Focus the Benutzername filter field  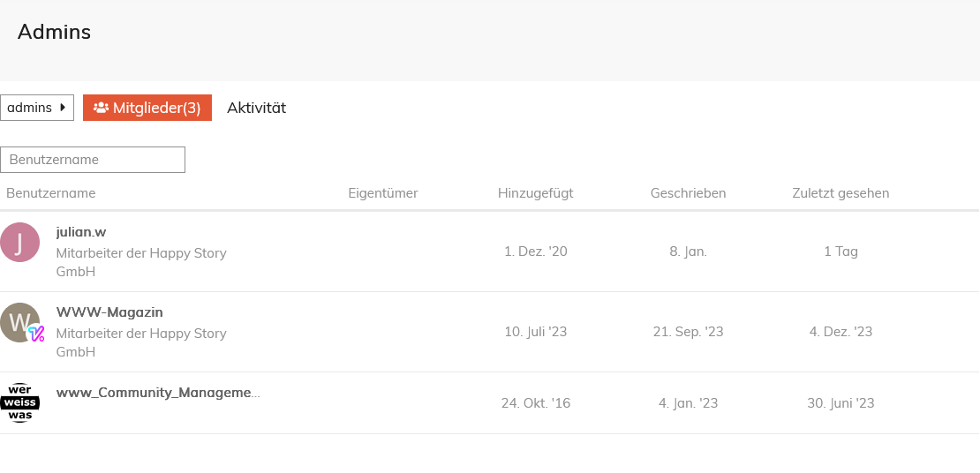(93, 160)
